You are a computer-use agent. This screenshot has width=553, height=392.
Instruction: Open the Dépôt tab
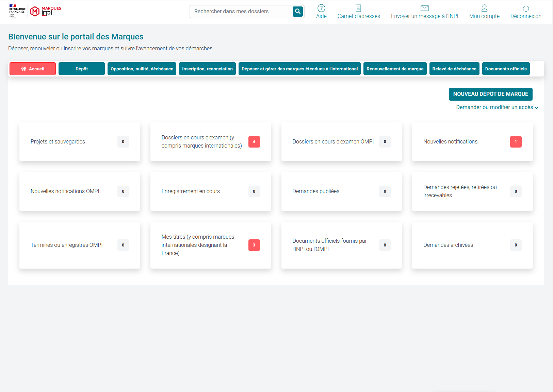(82, 69)
